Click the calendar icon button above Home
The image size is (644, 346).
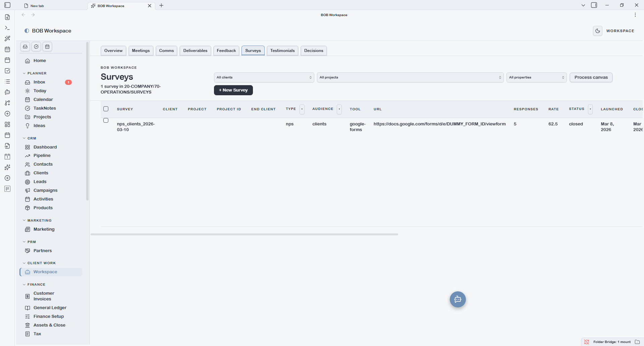[x=47, y=47]
